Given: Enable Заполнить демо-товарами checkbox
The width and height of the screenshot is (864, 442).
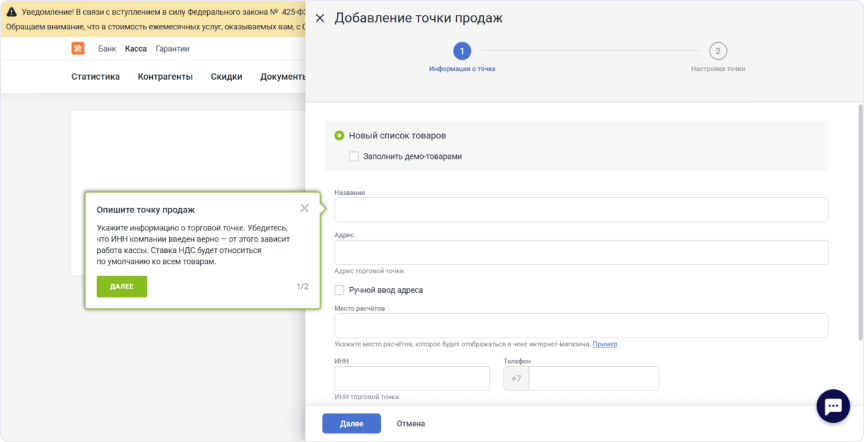Looking at the screenshot, I should 354,156.
